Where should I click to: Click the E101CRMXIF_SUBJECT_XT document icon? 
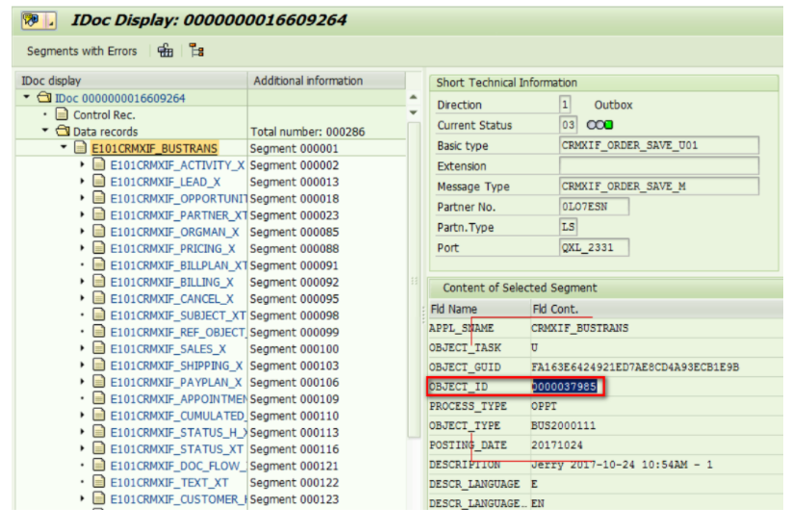(x=99, y=315)
